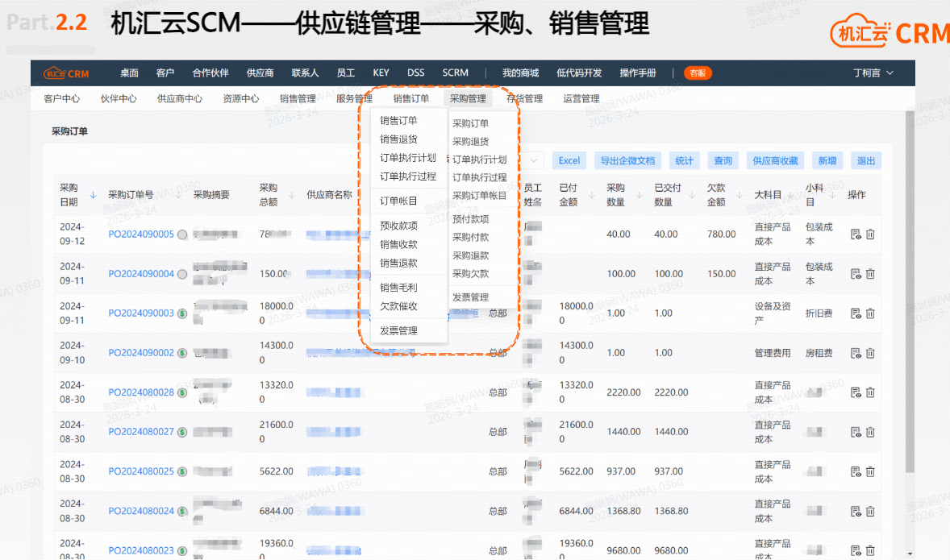Click green paid status icon beside PO2024090003
The height and width of the screenshot is (560, 950).
(182, 313)
